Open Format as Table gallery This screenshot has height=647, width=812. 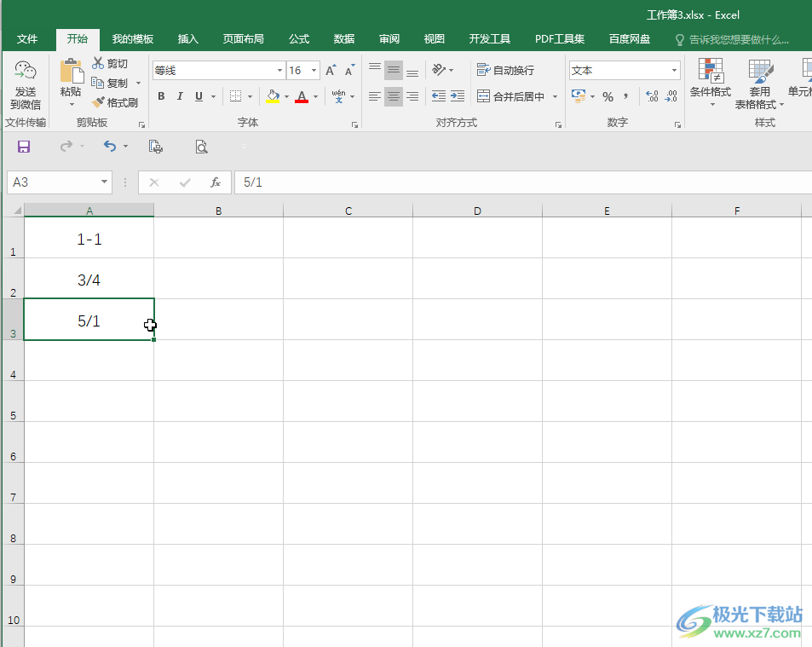tap(760, 84)
